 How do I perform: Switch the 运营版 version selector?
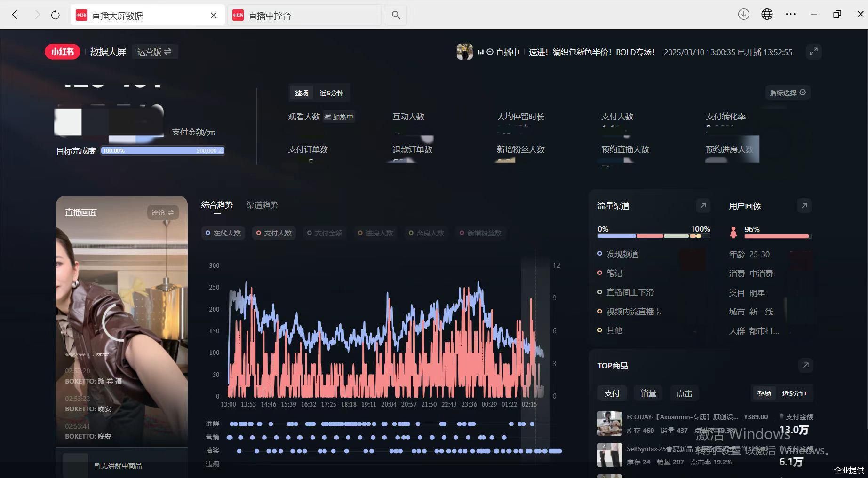point(154,52)
